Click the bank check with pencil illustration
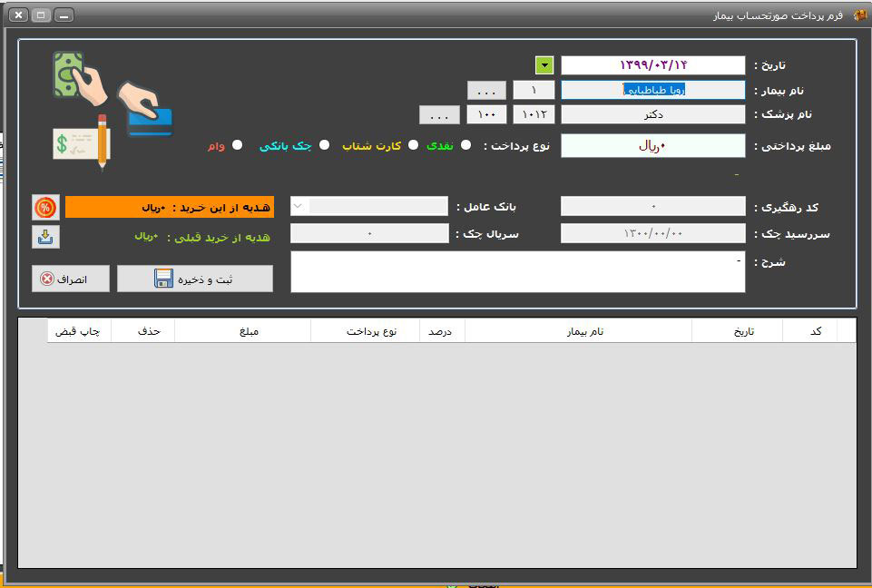872x588 pixels. pyautogui.click(x=81, y=142)
